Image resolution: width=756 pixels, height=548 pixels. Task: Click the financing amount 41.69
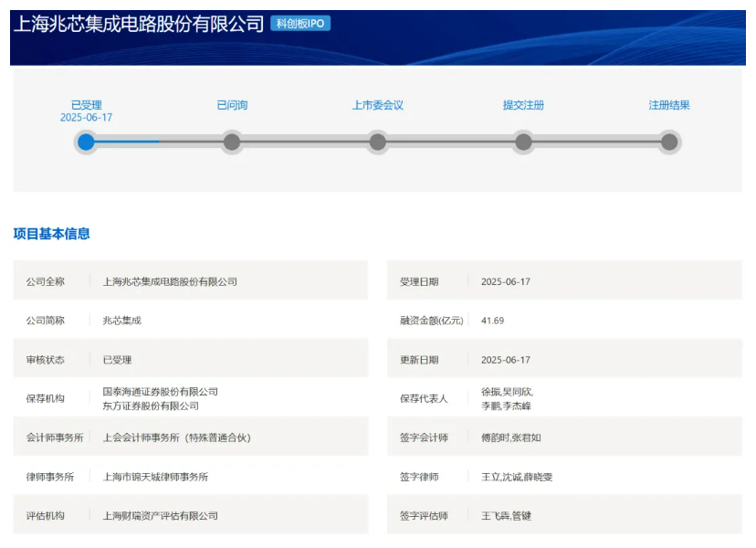pyautogui.click(x=492, y=321)
